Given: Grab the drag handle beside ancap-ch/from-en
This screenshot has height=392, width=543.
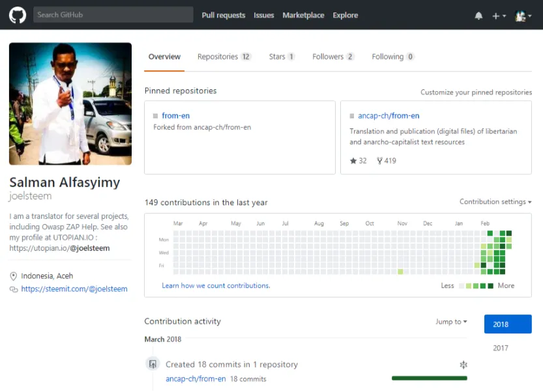Looking at the screenshot, I should [352, 116].
